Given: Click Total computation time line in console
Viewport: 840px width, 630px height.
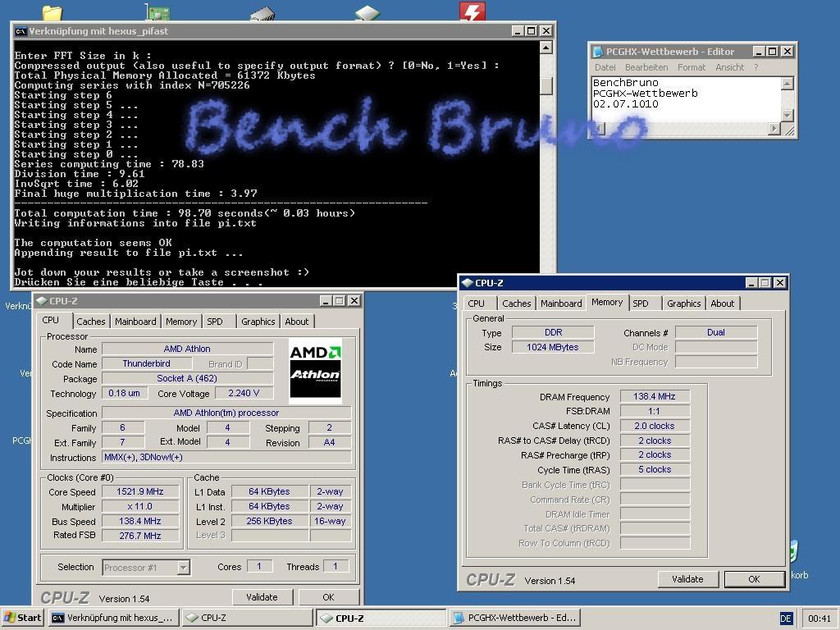Looking at the screenshot, I should [x=185, y=213].
